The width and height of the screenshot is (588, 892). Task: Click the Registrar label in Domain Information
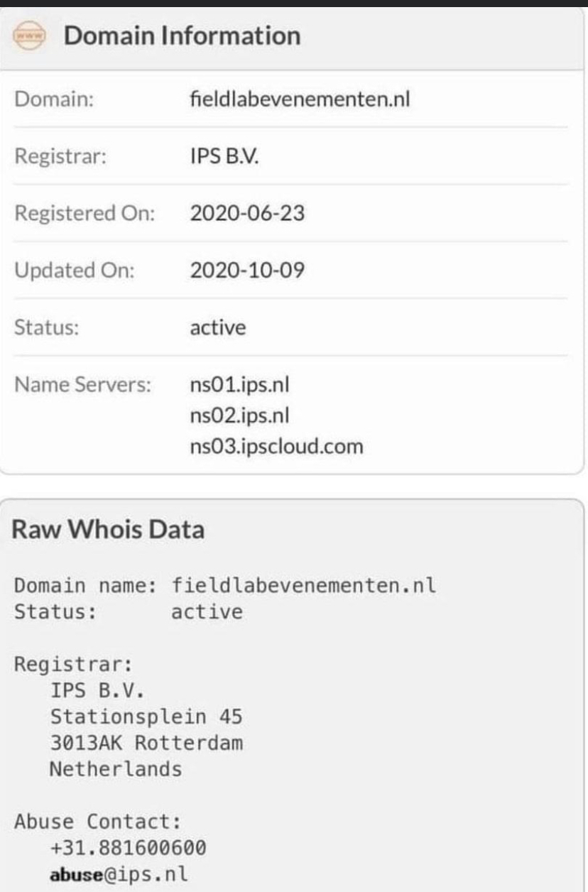click(60, 156)
